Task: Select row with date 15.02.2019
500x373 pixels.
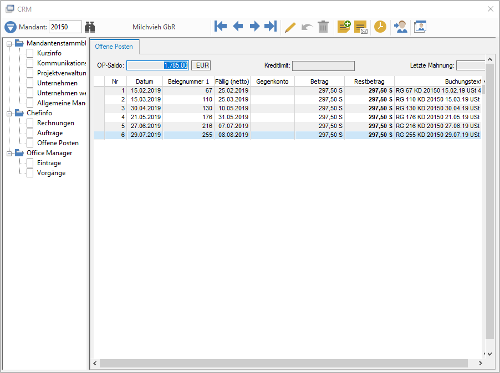Action: (287, 91)
